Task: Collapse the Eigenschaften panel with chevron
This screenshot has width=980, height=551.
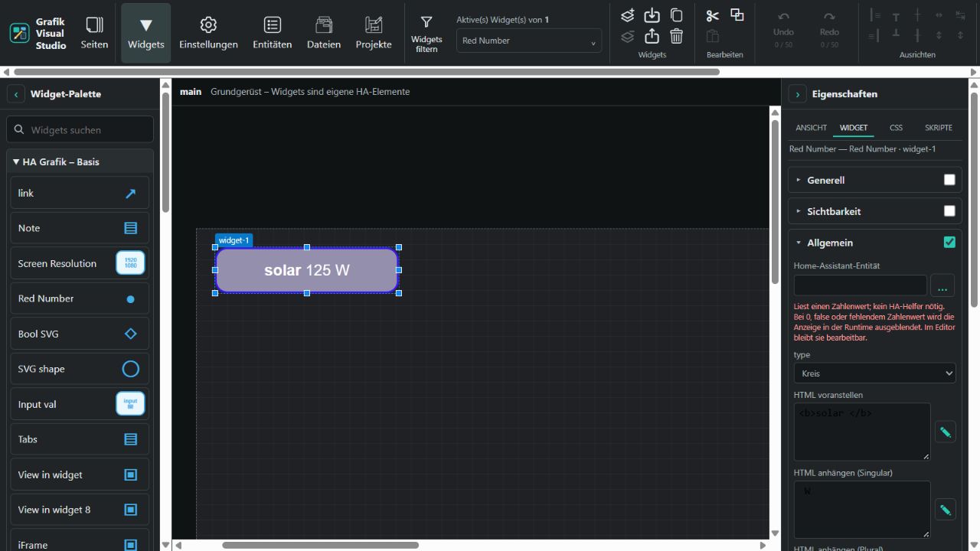Action: (x=798, y=94)
